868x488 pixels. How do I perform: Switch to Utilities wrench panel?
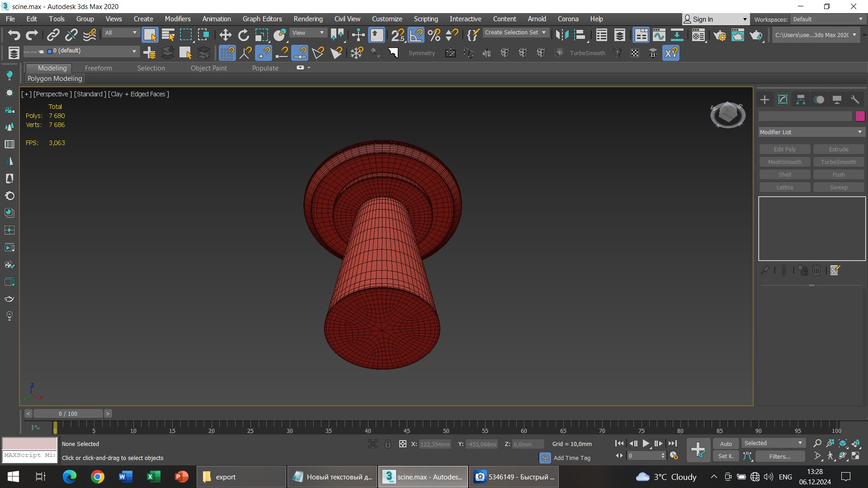pyautogui.click(x=854, y=99)
